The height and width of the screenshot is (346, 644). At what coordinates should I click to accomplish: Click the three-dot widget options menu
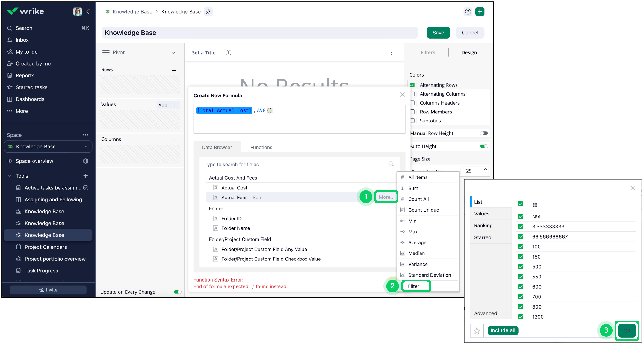pos(391,53)
